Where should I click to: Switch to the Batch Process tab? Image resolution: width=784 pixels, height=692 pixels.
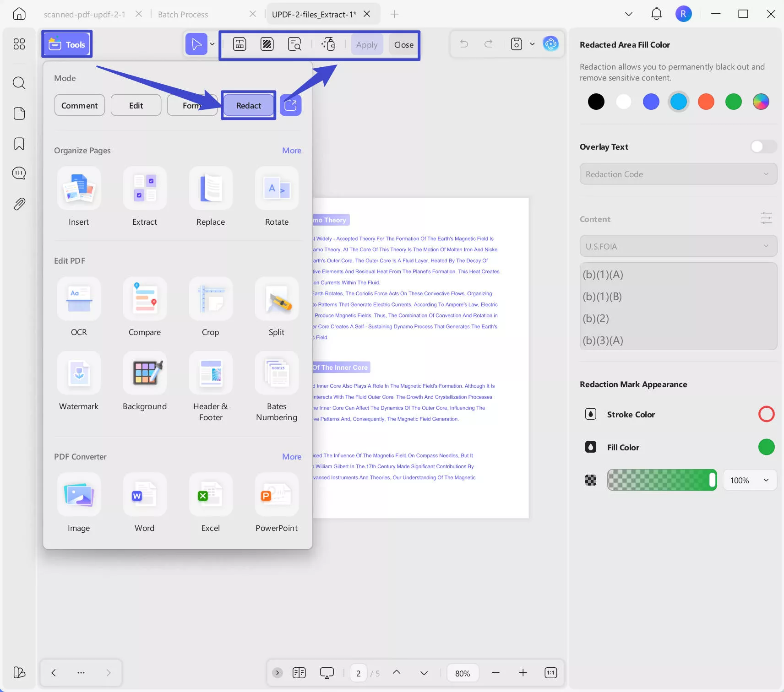pyautogui.click(x=183, y=14)
